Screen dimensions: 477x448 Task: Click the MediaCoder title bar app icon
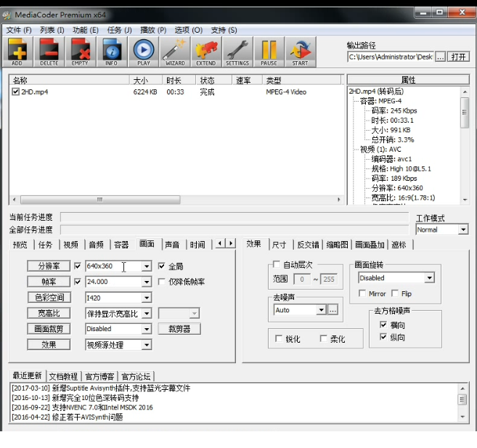(x=7, y=15)
